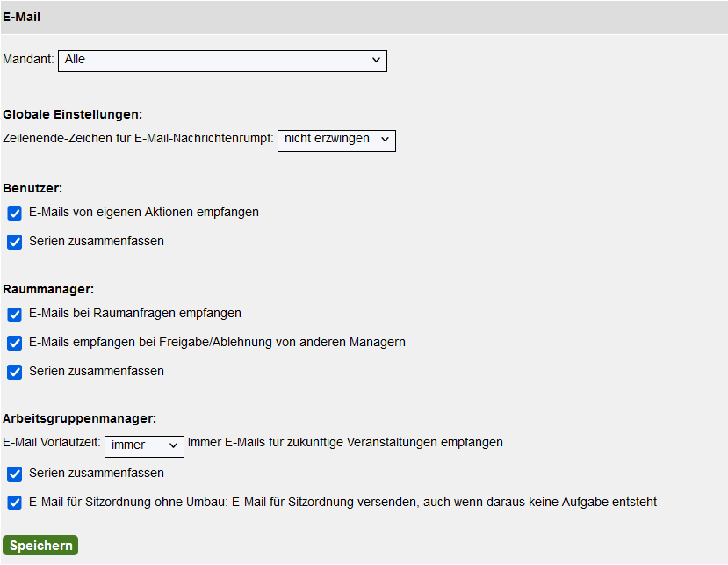Image resolution: width=728 pixels, height=565 pixels.
Task: Open the Zeilenende-Zeichen dropdown set to nicht erzwingen
Action: [x=336, y=141]
